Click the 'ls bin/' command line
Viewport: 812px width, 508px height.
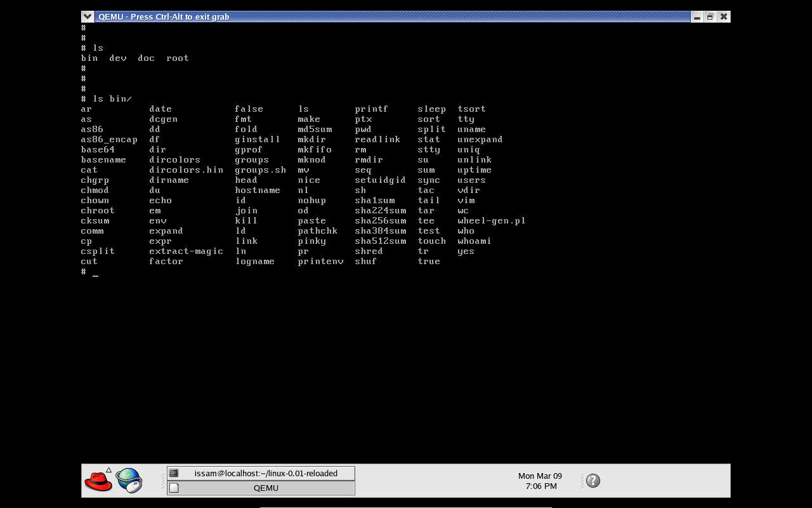[112, 99]
